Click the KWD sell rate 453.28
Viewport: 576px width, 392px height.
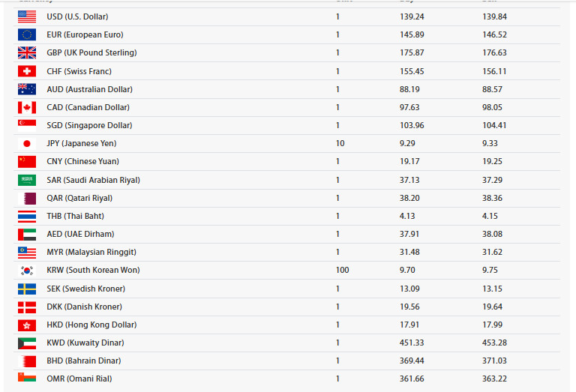[x=493, y=343]
